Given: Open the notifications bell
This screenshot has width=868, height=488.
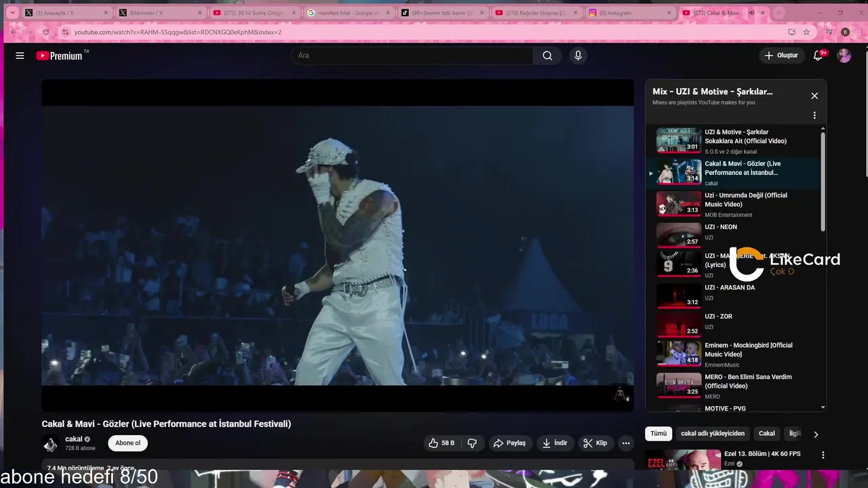Looking at the screenshot, I should point(818,56).
